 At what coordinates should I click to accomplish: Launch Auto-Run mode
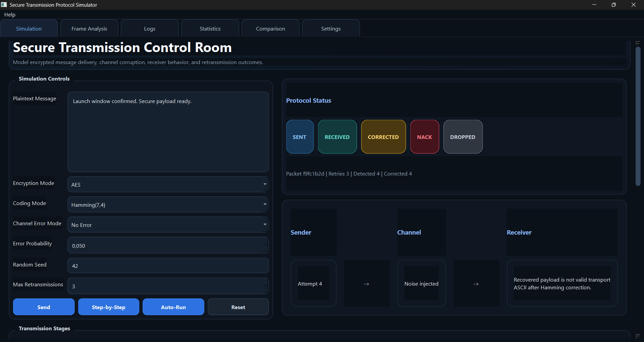173,307
